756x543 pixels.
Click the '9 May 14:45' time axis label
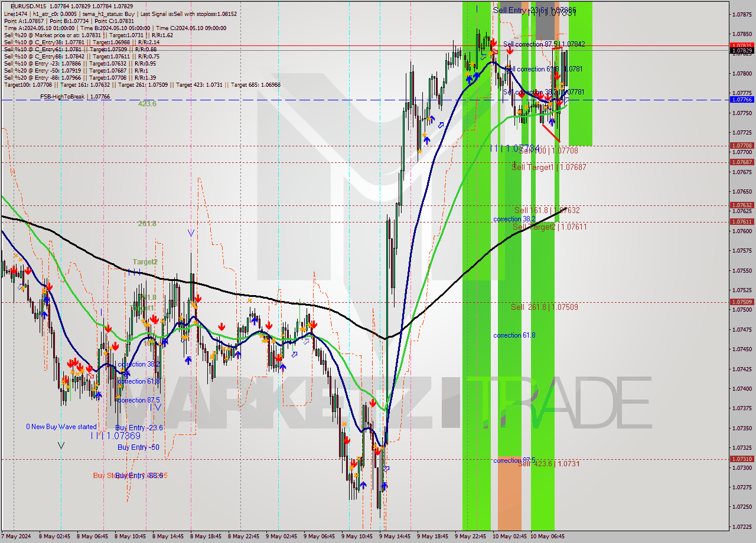395,537
